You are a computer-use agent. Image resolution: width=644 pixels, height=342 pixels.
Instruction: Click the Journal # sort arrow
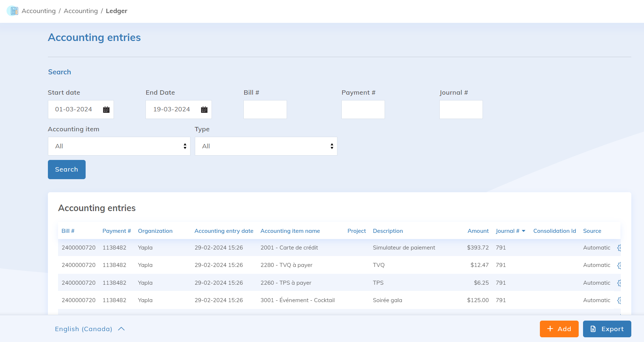[524, 231]
